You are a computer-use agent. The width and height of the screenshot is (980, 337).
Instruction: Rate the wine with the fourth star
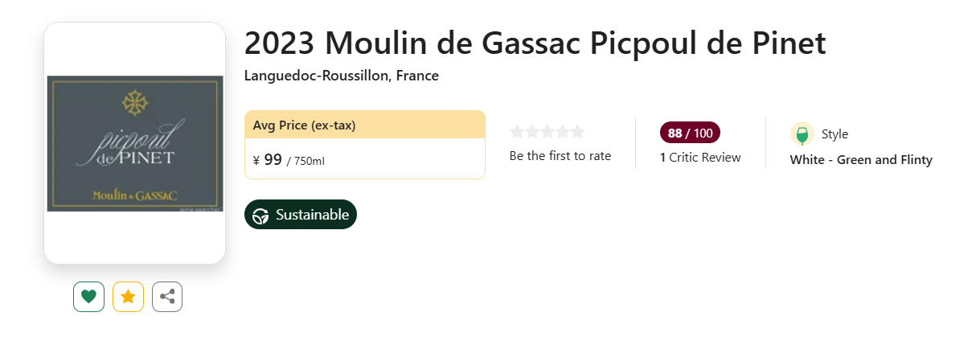(x=563, y=132)
